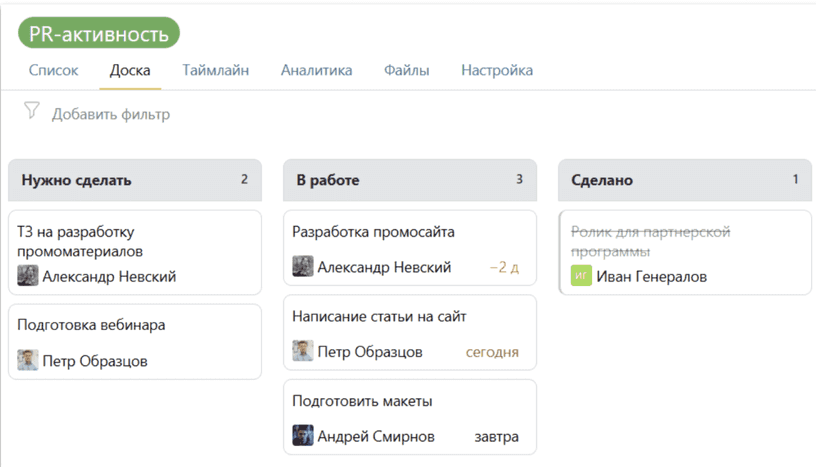Click the funnel filter icon

(x=31, y=111)
